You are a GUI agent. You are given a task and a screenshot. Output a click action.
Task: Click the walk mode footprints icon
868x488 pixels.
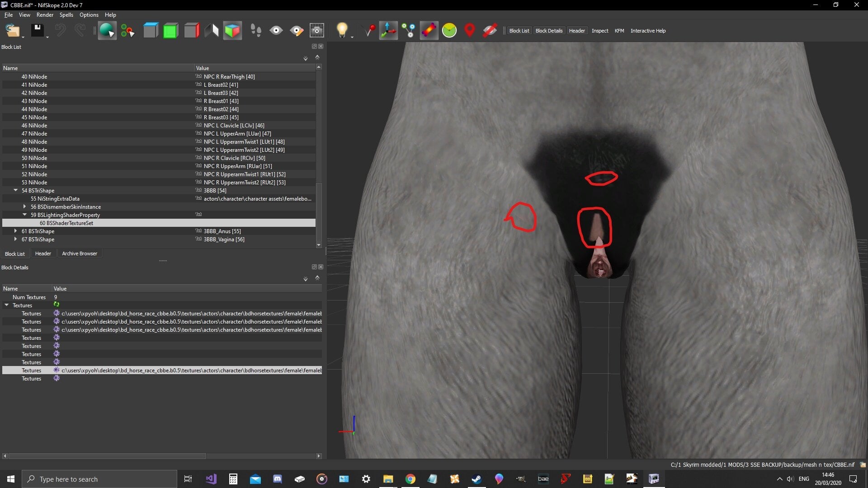point(256,31)
